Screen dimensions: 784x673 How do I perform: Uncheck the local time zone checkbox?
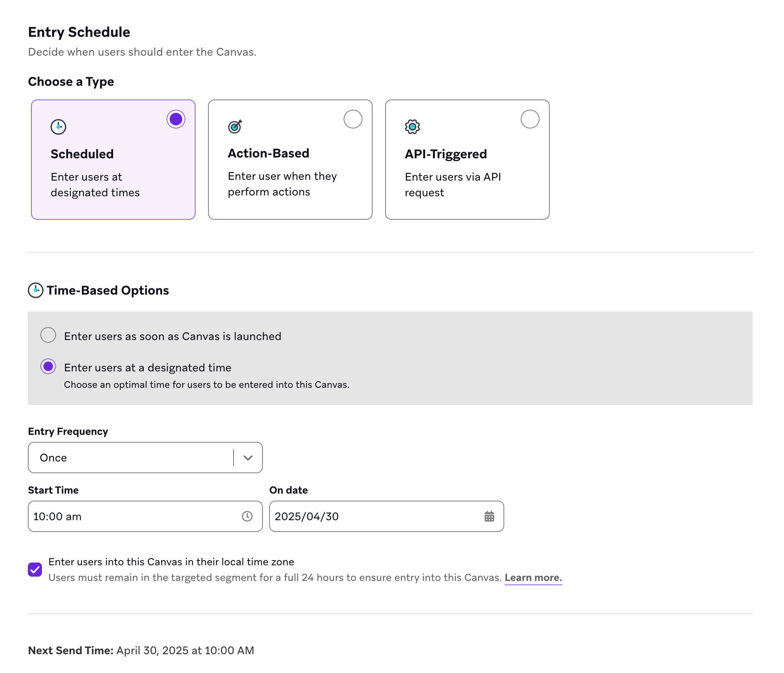tap(35, 570)
